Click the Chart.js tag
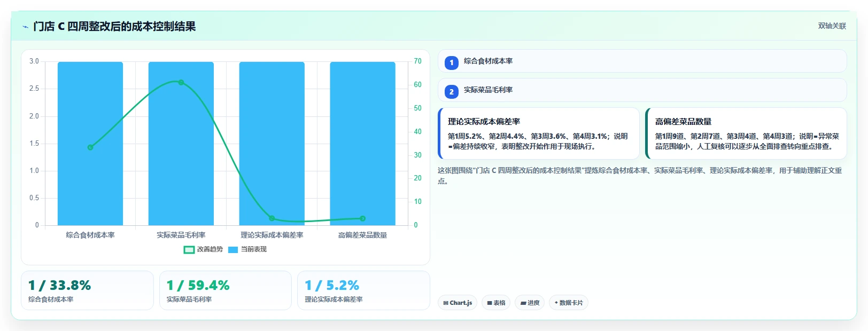The height and width of the screenshot is (331, 868). coord(458,303)
